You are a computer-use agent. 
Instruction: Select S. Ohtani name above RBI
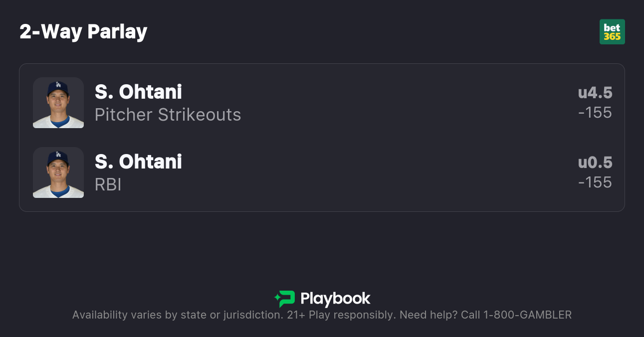click(138, 162)
